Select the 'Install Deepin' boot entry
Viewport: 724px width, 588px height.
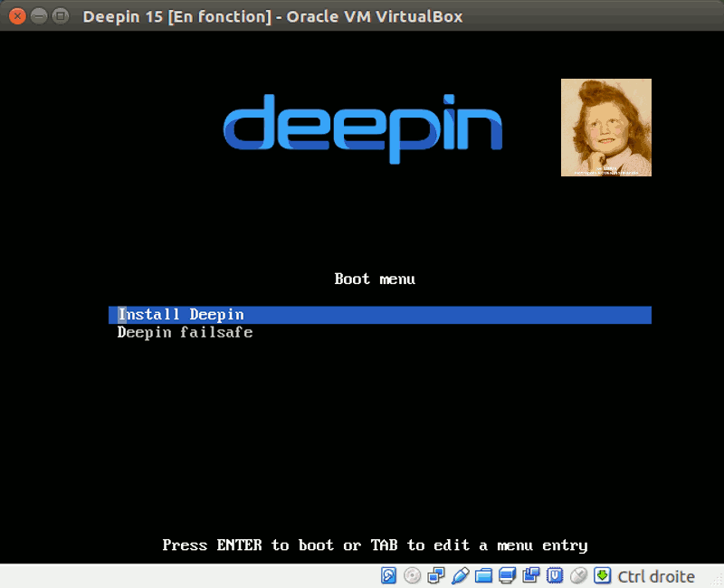[x=380, y=315]
